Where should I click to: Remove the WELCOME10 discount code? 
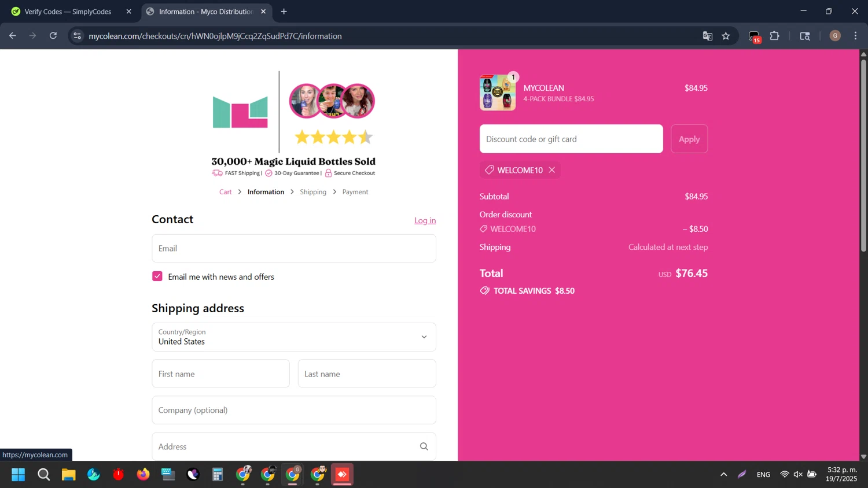(552, 170)
